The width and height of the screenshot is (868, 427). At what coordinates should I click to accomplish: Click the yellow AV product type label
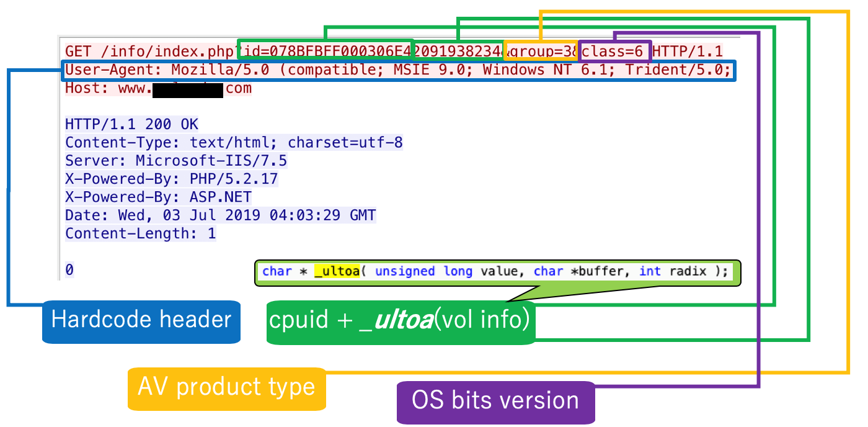pyautogui.click(x=226, y=388)
